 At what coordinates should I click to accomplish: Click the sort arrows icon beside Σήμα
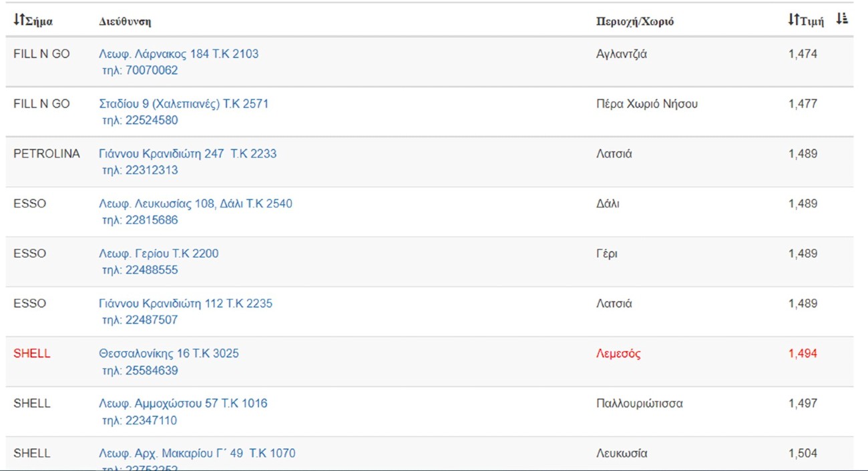coord(19,20)
